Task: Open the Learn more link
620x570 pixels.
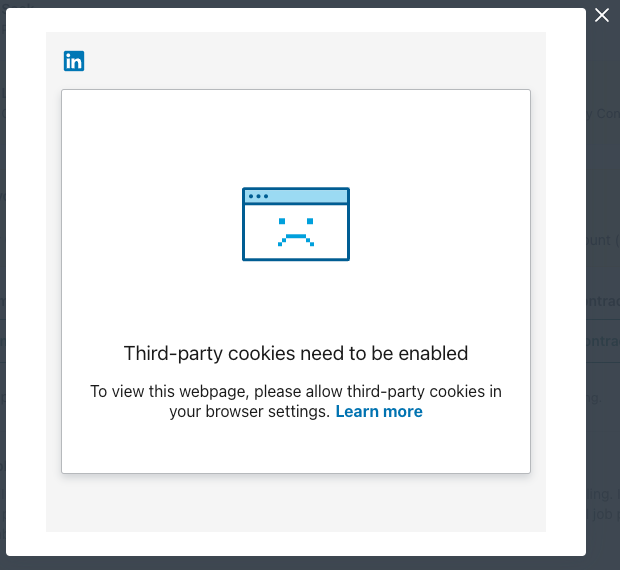Action: coord(379,411)
